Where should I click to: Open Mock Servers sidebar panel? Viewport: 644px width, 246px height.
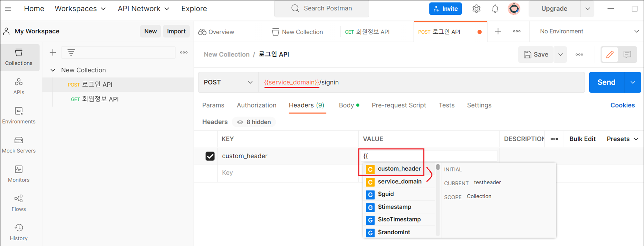pyautogui.click(x=19, y=145)
